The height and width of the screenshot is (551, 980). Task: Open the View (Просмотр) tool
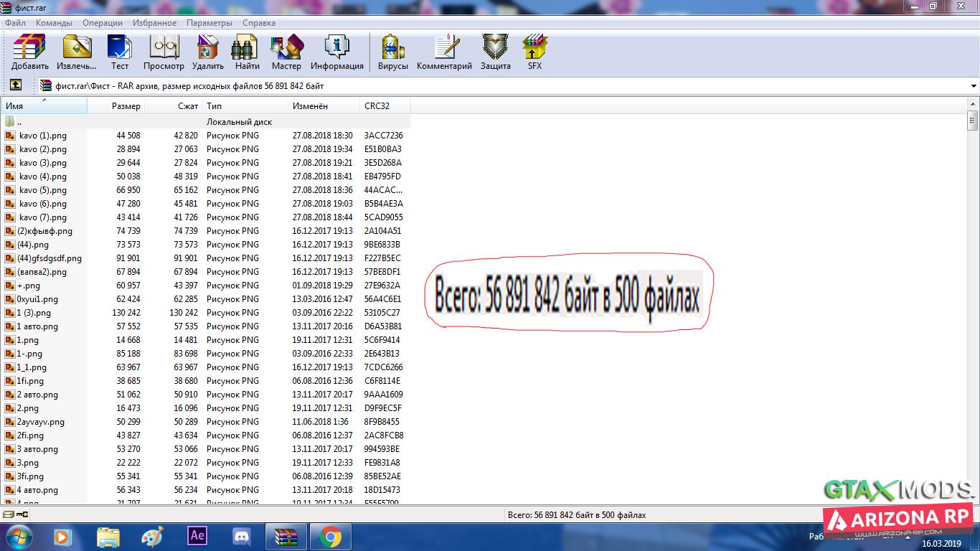[x=164, y=52]
